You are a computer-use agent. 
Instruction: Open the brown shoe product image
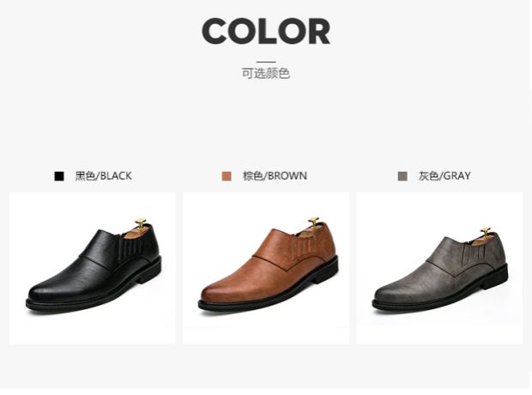click(266, 268)
